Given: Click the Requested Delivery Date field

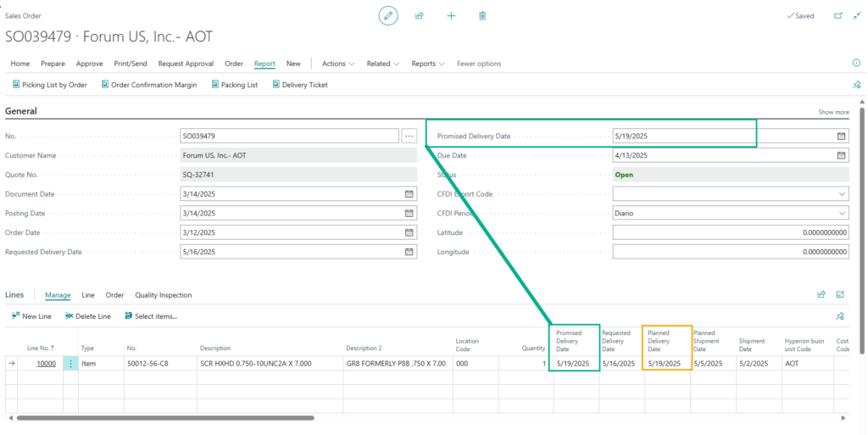Looking at the screenshot, I should pyautogui.click(x=298, y=252).
